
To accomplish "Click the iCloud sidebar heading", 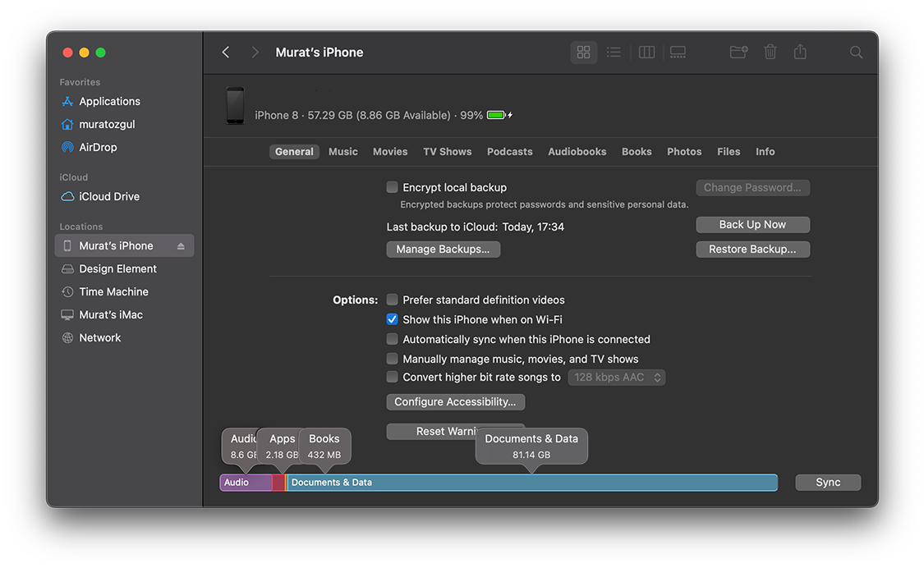I will [74, 176].
